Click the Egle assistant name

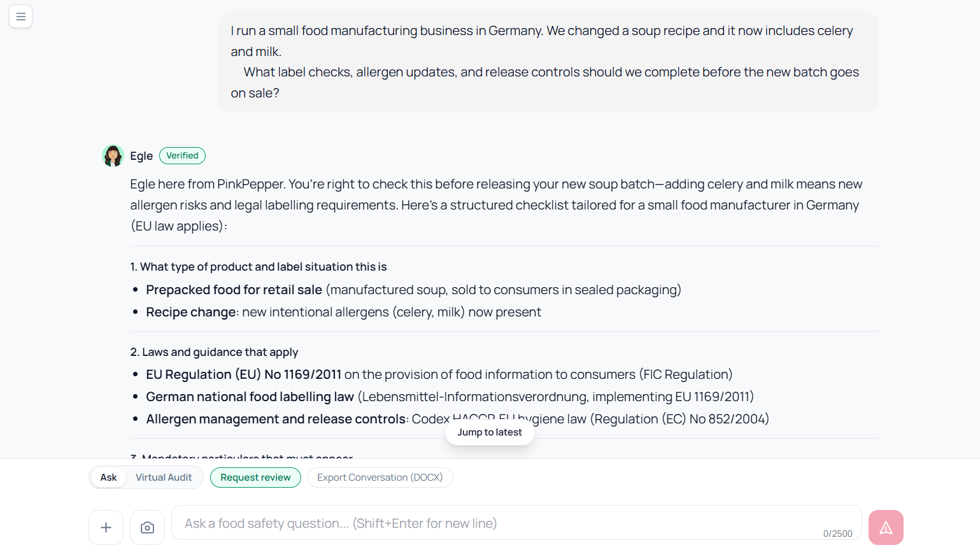(141, 156)
